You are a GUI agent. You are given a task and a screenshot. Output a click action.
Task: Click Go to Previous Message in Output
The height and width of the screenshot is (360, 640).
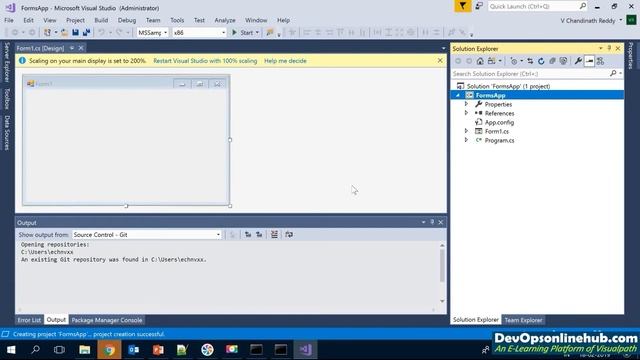tap(248, 234)
